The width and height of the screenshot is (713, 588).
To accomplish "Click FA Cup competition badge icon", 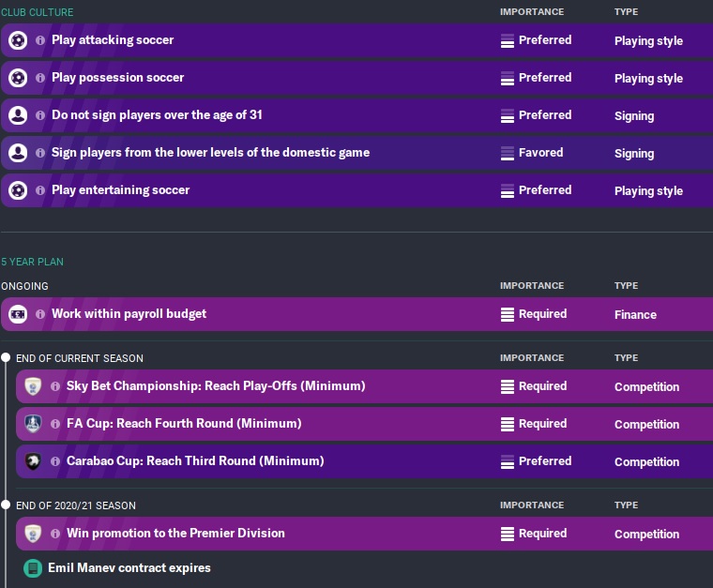I will (x=33, y=424).
